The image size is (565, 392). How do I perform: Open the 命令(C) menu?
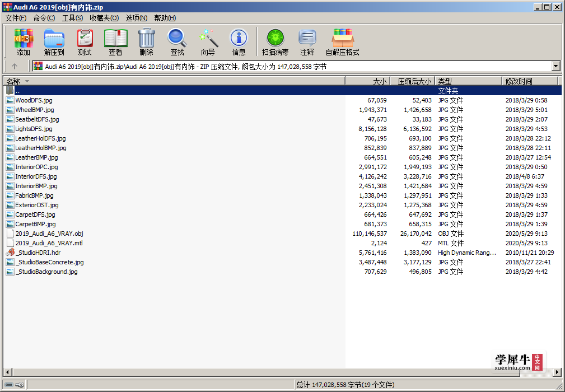[x=44, y=18]
